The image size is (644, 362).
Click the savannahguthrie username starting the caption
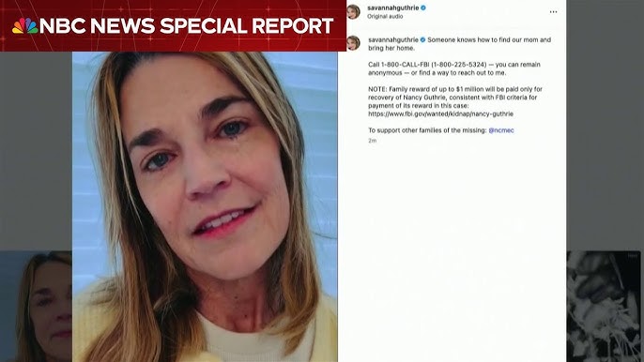coord(393,39)
